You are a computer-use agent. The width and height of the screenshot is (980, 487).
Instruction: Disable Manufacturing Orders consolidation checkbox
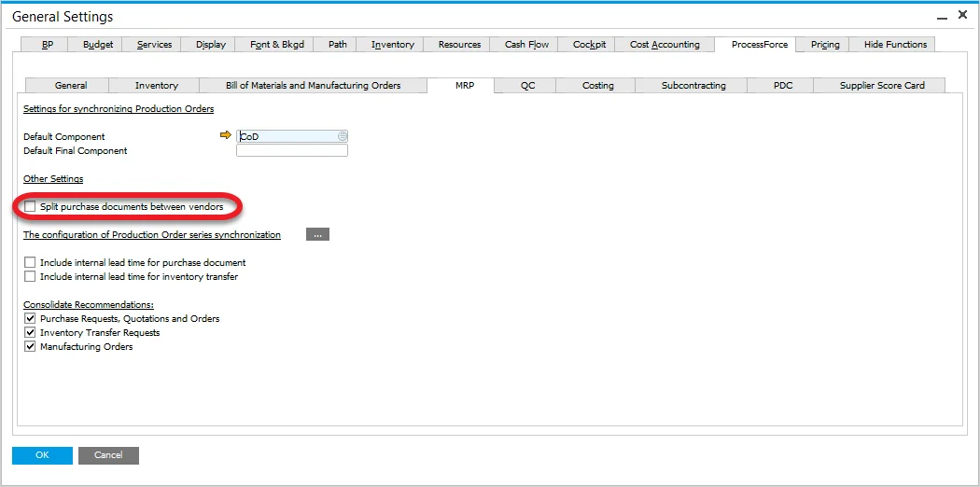tap(31, 347)
